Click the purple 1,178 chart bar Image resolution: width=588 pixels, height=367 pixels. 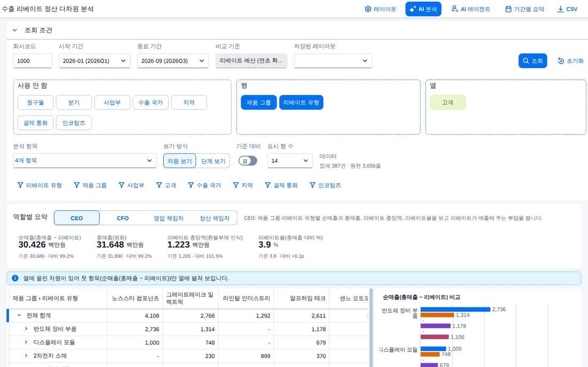435,326
